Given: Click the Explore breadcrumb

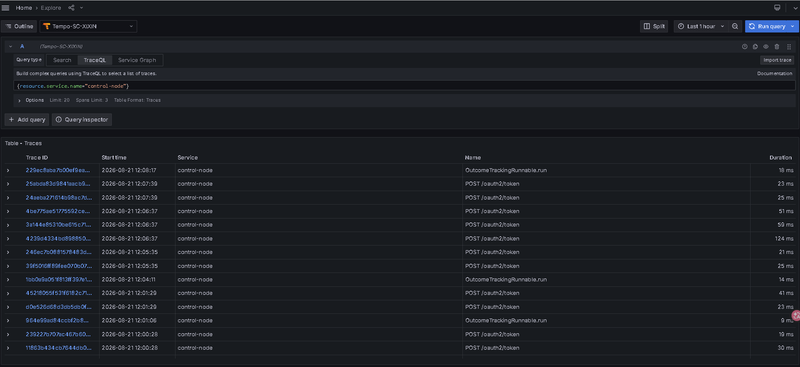Looking at the screenshot, I should click(52, 8).
